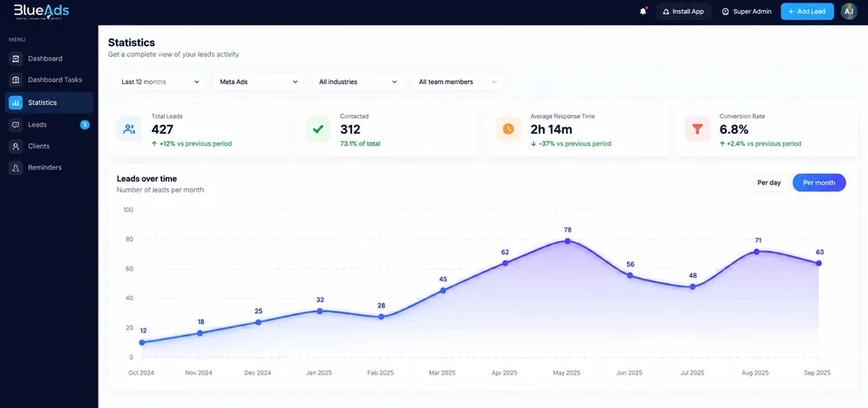Click the Leads over time heading
This screenshot has height=408, width=868.
tap(147, 179)
